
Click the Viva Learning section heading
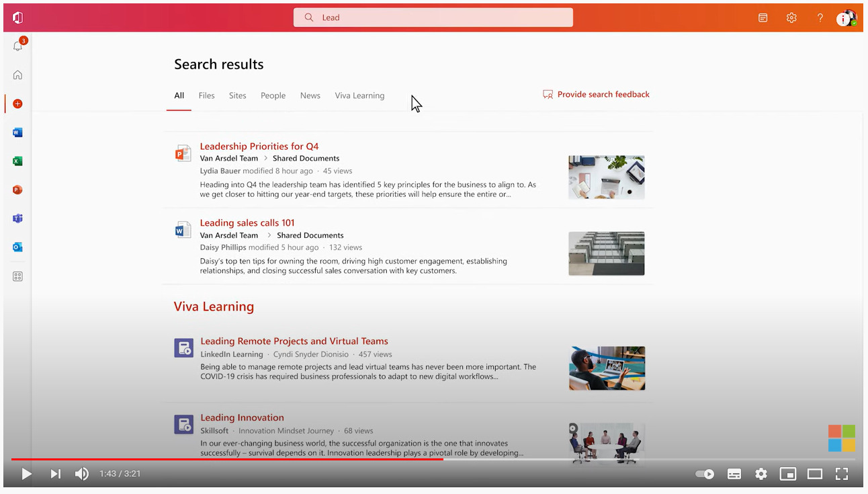click(x=214, y=306)
